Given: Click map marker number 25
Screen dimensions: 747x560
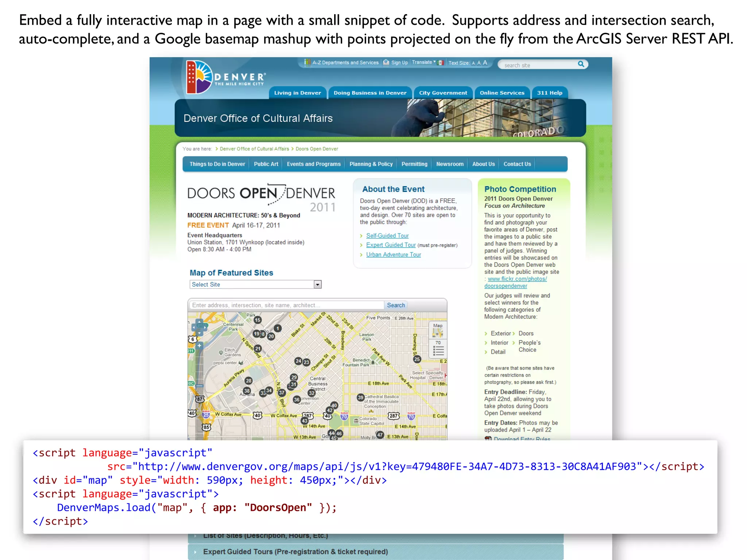Looking at the screenshot, I should [417, 359].
